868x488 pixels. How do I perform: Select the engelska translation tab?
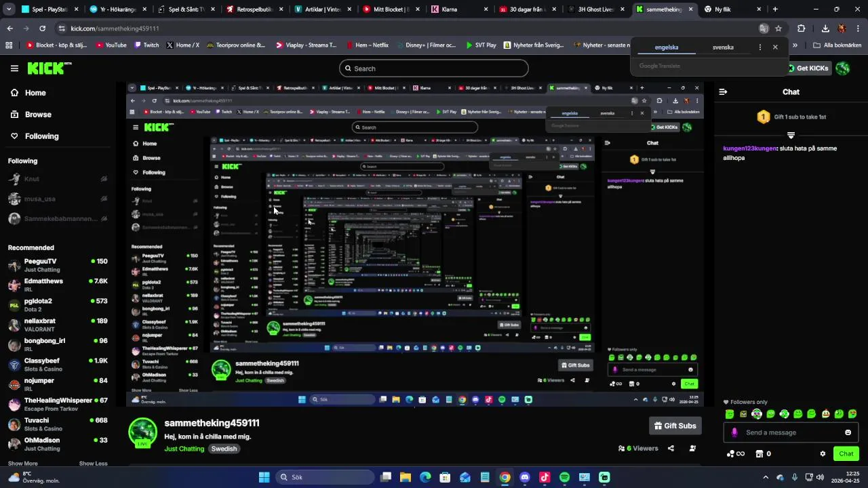[x=666, y=47]
